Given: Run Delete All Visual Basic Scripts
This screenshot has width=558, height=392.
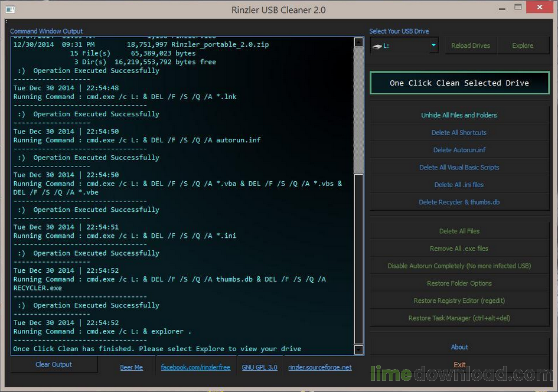Looking at the screenshot, I should pos(459,168).
